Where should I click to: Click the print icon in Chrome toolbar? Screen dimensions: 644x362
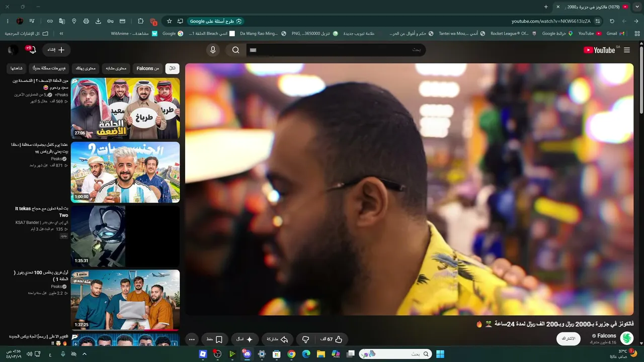[x=86, y=21]
